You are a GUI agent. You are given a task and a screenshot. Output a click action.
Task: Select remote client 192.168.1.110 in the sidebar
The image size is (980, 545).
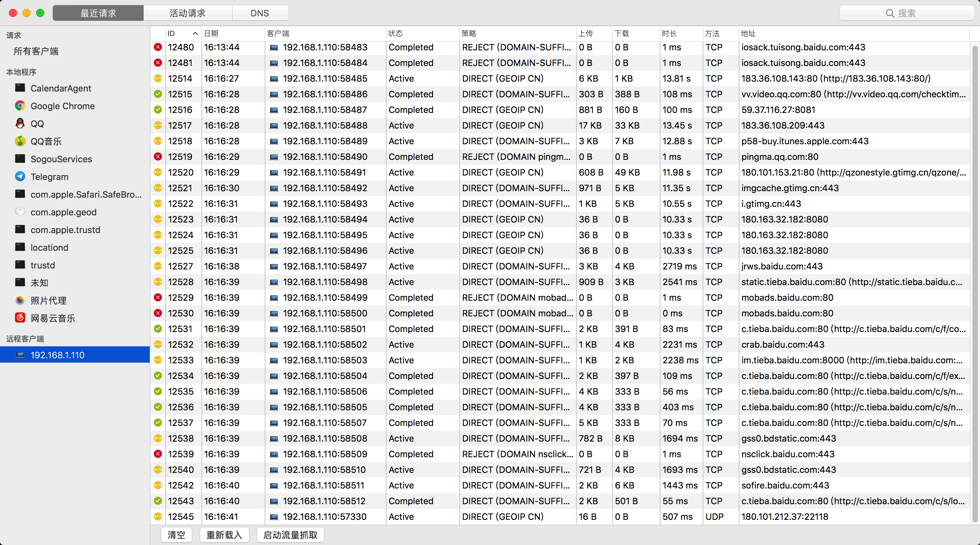tap(58, 355)
